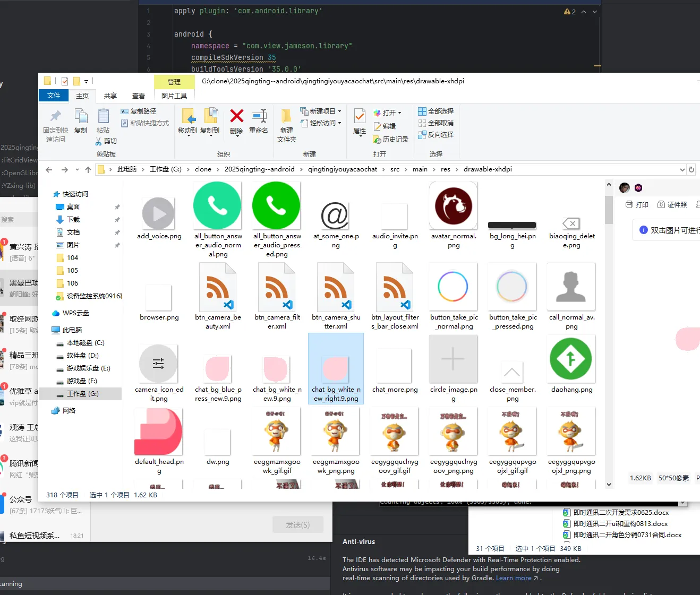Click Select All (全部选择)
Screen dimensions: 700x595
[x=436, y=111]
